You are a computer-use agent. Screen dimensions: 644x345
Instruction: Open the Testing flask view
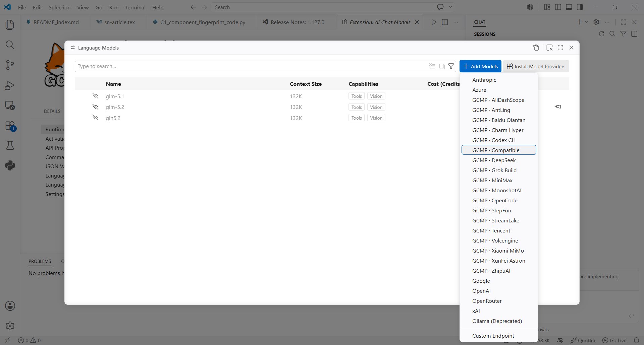tap(10, 145)
